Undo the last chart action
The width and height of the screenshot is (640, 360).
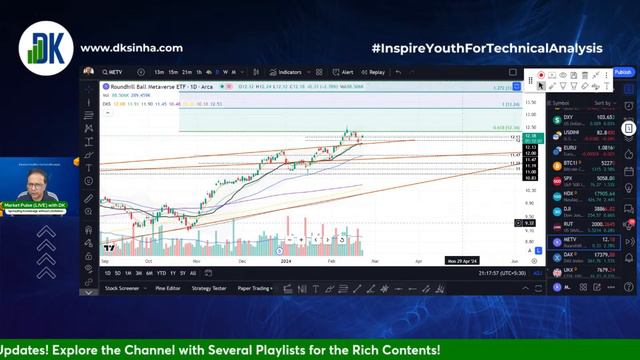tap(398, 72)
